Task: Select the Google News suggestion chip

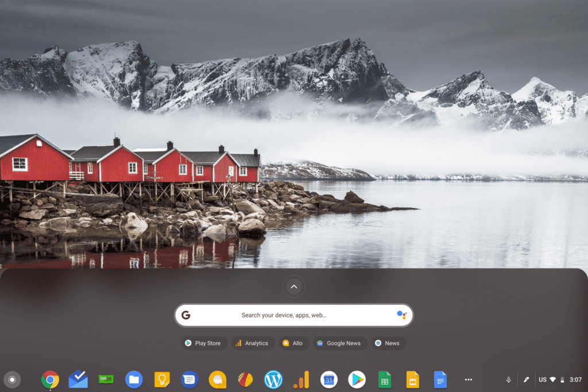Action: point(338,343)
